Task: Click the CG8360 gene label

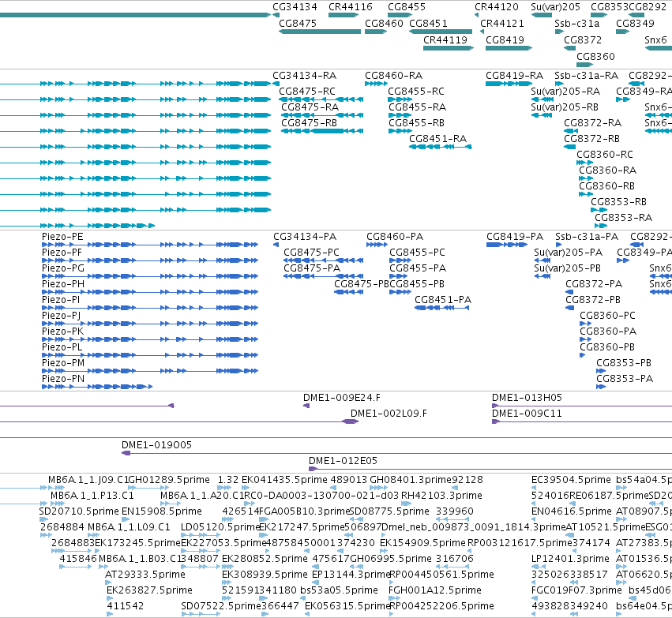Action: coord(595,57)
